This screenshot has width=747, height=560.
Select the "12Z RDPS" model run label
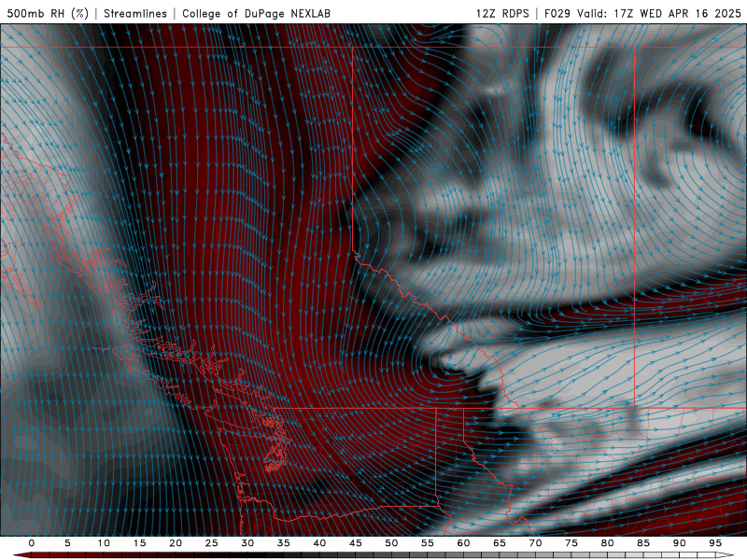point(502,13)
